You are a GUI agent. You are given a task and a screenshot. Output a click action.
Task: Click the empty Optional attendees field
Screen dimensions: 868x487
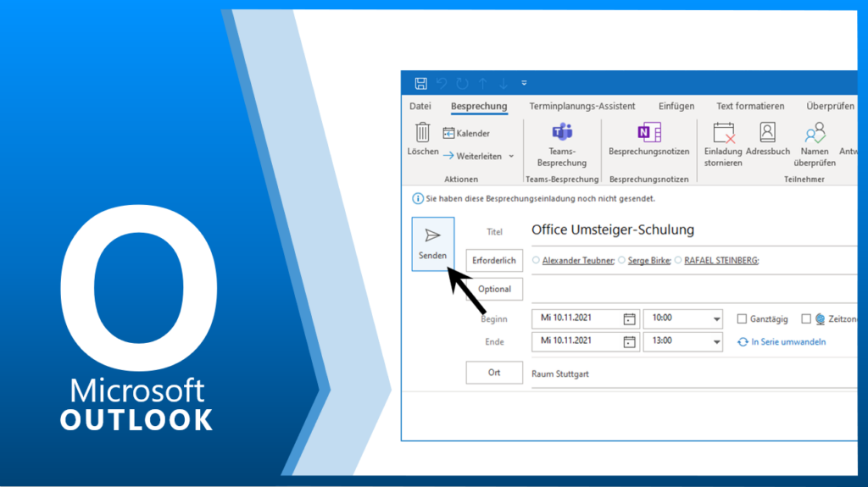coord(693,289)
